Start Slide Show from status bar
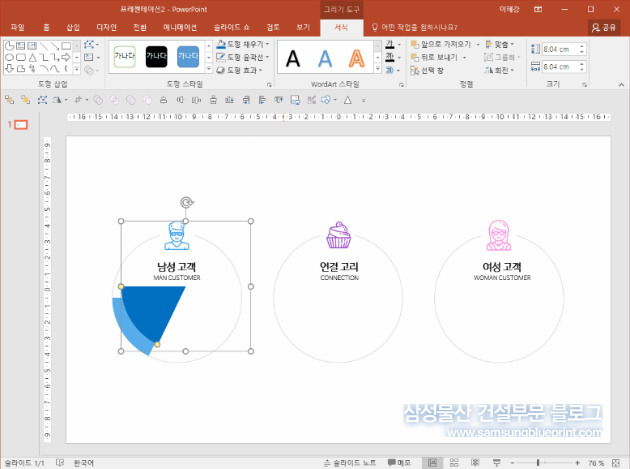Screen dimensions: 630x469 [497, 463]
